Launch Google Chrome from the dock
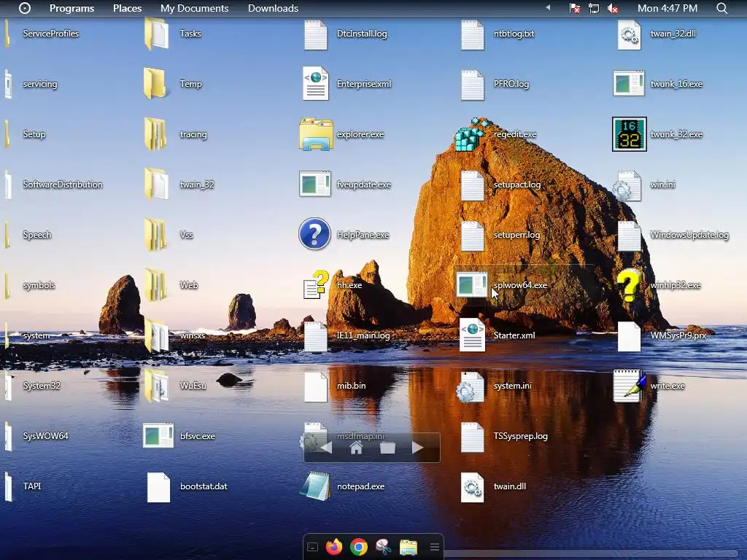The width and height of the screenshot is (747, 560). 359,547
